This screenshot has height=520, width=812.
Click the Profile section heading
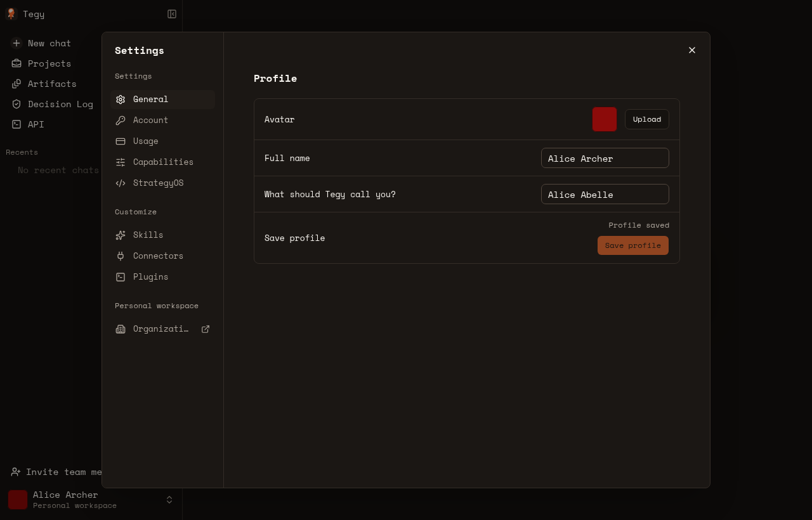(x=275, y=79)
